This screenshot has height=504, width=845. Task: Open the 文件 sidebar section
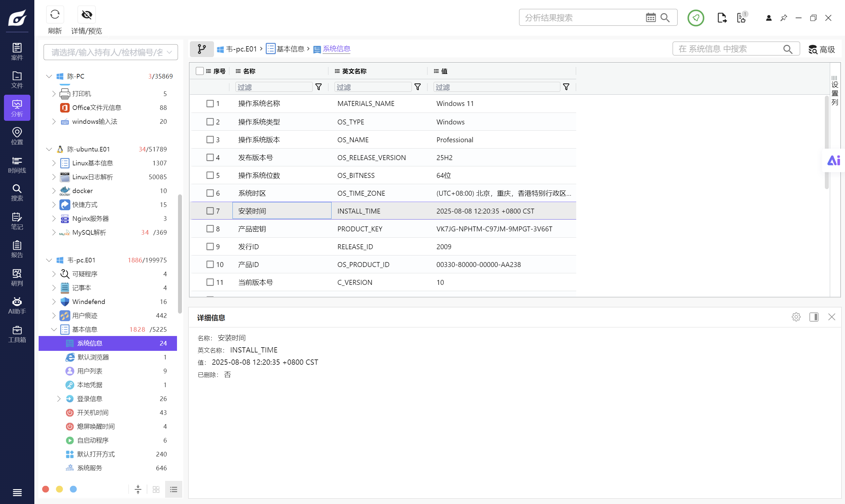[17, 80]
